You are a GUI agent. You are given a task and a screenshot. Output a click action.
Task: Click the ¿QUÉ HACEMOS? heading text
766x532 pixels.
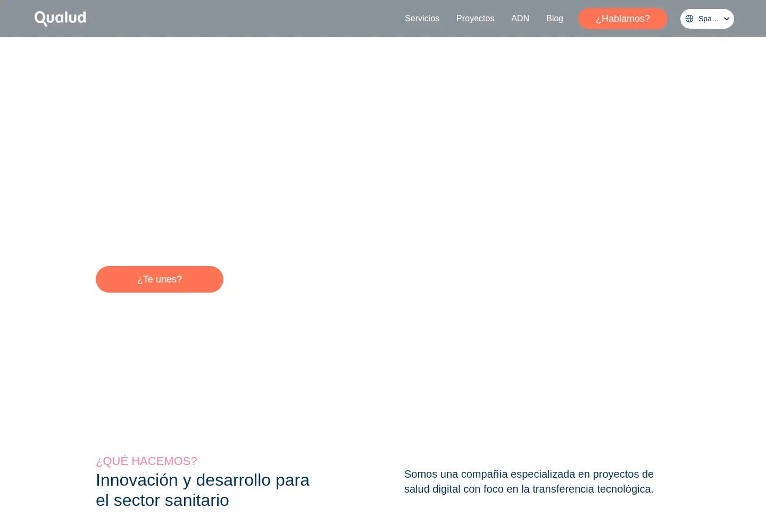pyautogui.click(x=146, y=461)
